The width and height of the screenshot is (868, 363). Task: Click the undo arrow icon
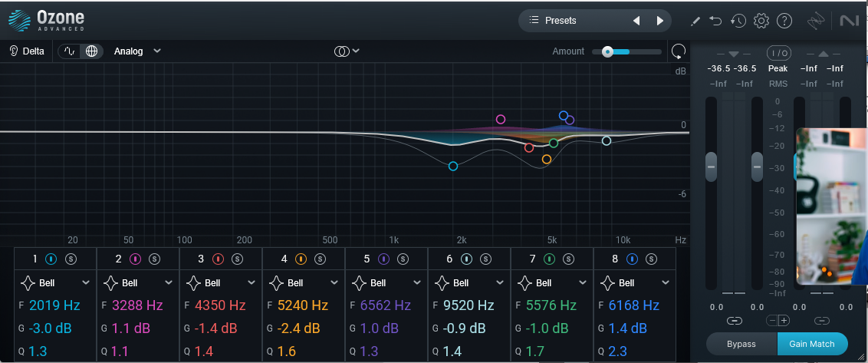pyautogui.click(x=715, y=21)
